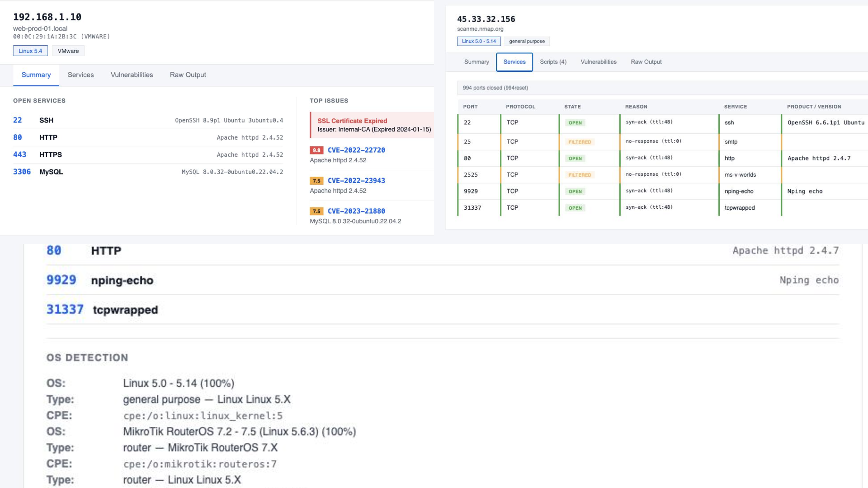Click the 7.5 severity badge on CVE-2023-21880
Image resolution: width=868 pixels, height=488 pixels.
(x=316, y=211)
